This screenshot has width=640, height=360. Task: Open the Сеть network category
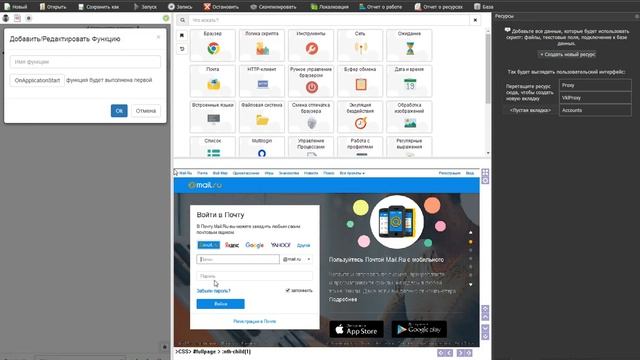tap(360, 45)
